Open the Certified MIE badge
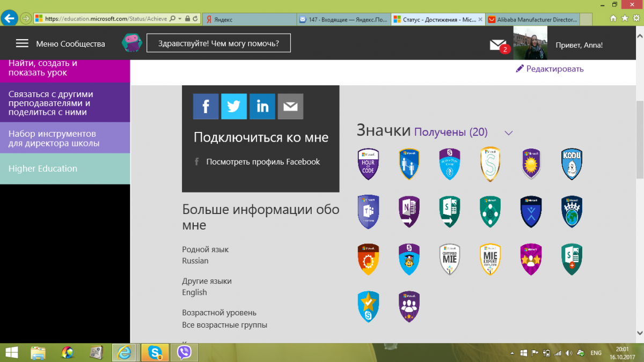The image size is (644, 362). click(x=450, y=260)
